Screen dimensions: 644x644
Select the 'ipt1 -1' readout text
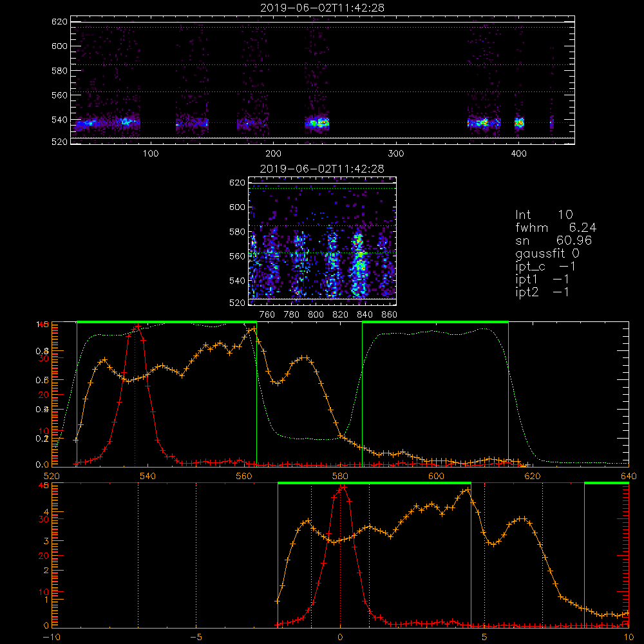click(542, 279)
